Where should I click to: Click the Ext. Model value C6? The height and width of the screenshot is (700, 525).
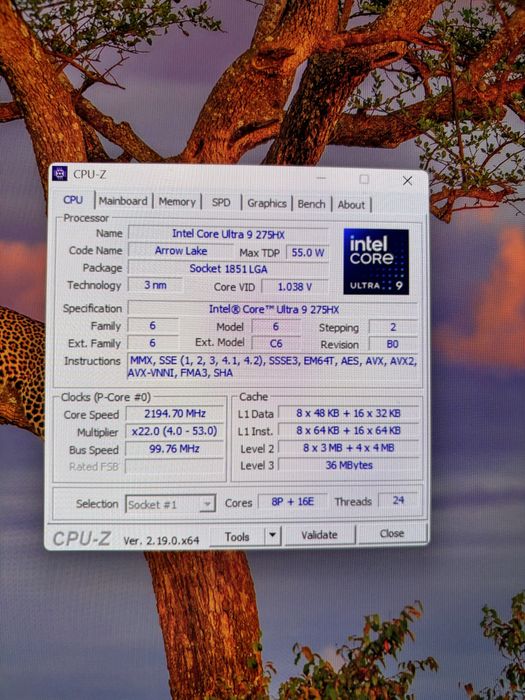coord(276,343)
